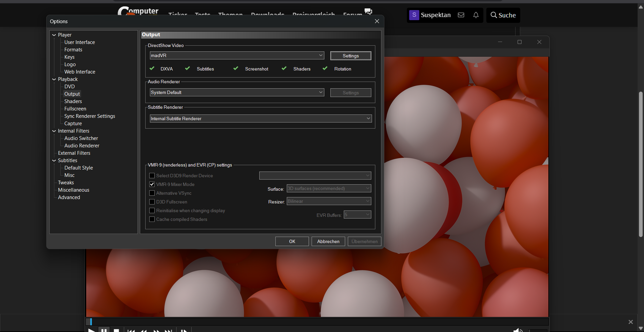This screenshot has height=332, width=644.
Task: Open the D3D9 render device dropdown
Action: [x=315, y=176]
